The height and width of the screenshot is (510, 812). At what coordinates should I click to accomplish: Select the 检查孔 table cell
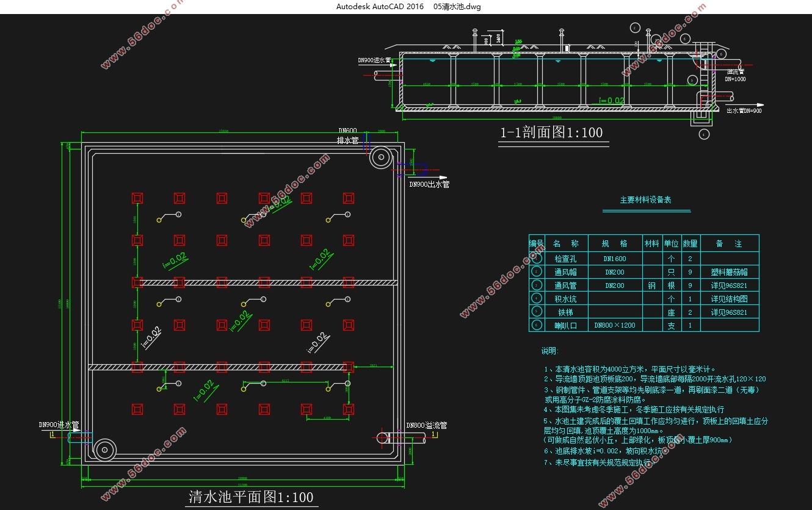[565, 259]
